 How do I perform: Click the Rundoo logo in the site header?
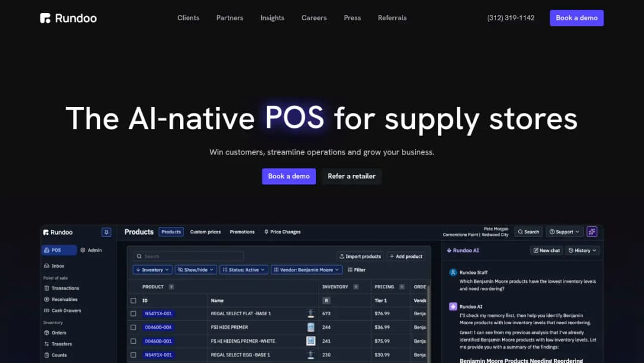[68, 18]
